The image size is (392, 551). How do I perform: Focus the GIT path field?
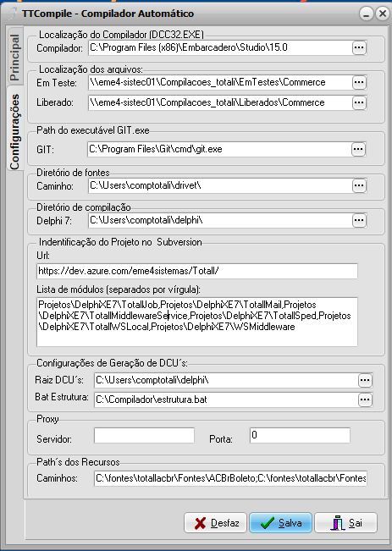219,149
